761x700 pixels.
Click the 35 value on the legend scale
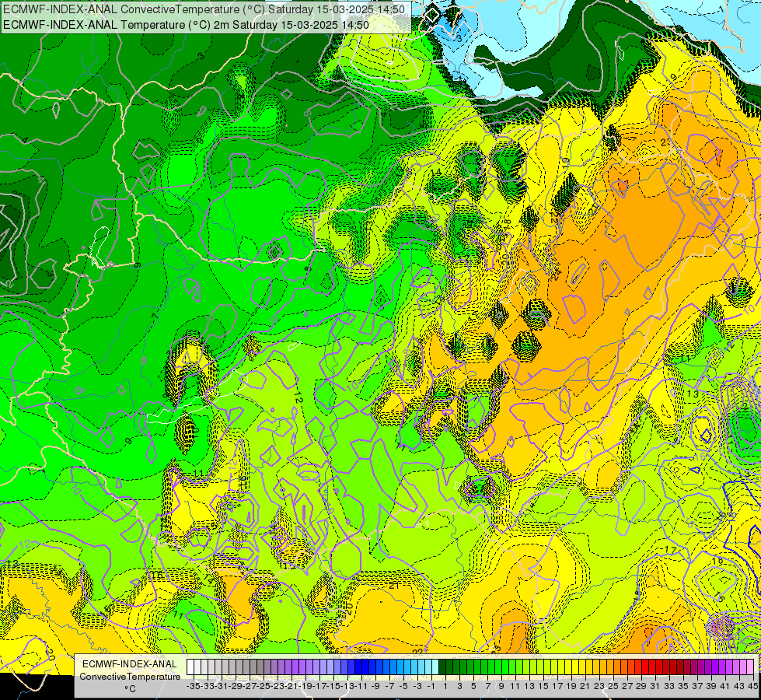coord(684,686)
